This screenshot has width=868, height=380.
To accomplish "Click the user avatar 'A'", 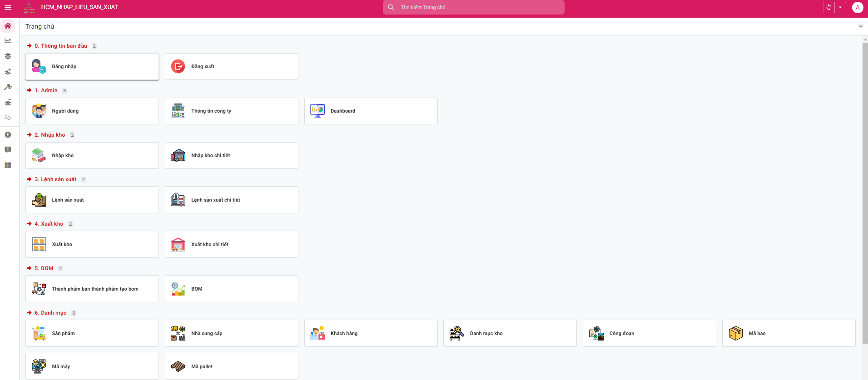I will coord(857,7).
